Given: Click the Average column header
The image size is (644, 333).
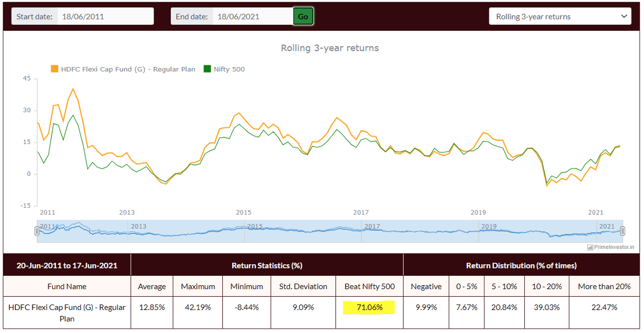Looking at the screenshot, I should click(x=152, y=286).
